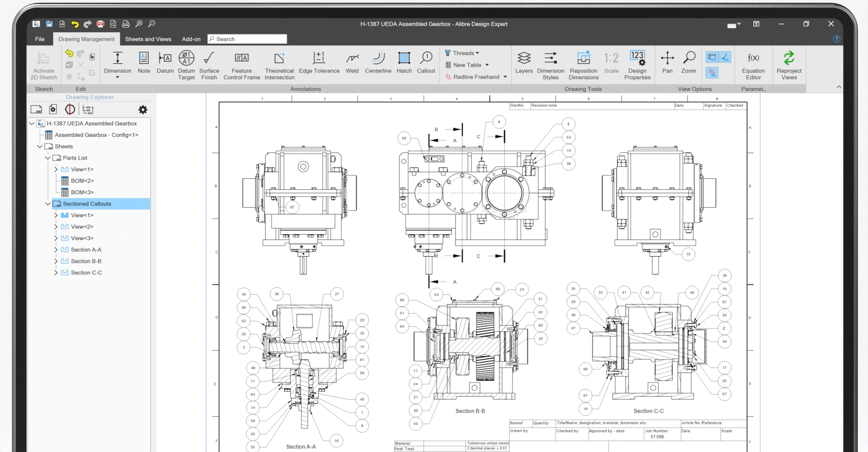The height and width of the screenshot is (452, 868).
Task: Click the Datum Target icon
Action: coord(186,65)
